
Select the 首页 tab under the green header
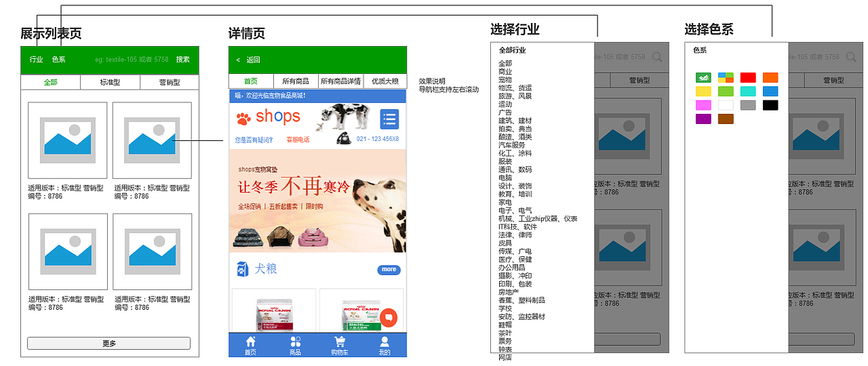pos(251,81)
